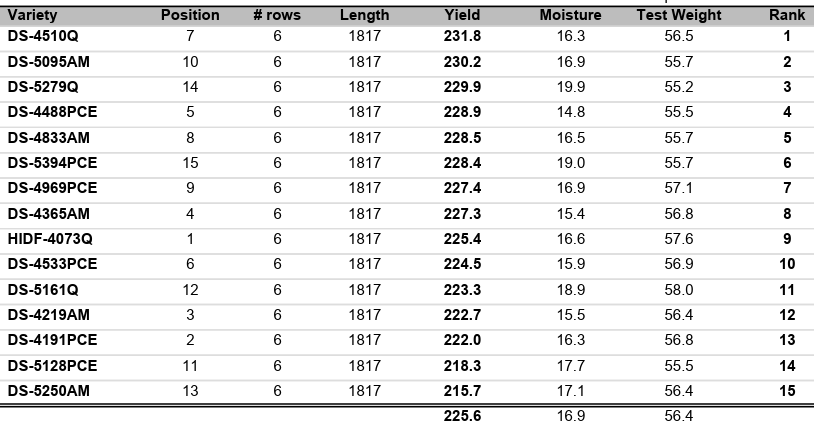The image size is (814, 426).
Task: Click the Yield column header
Action: point(462,15)
